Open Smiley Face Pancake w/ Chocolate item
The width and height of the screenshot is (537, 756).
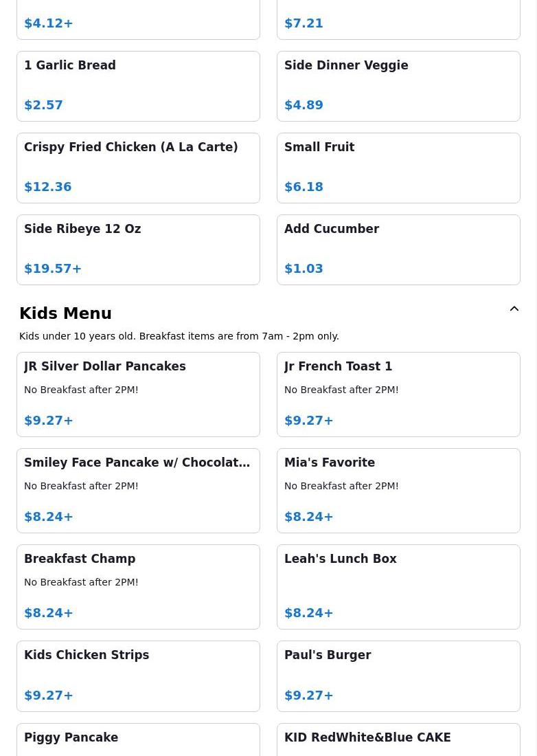[138, 491]
